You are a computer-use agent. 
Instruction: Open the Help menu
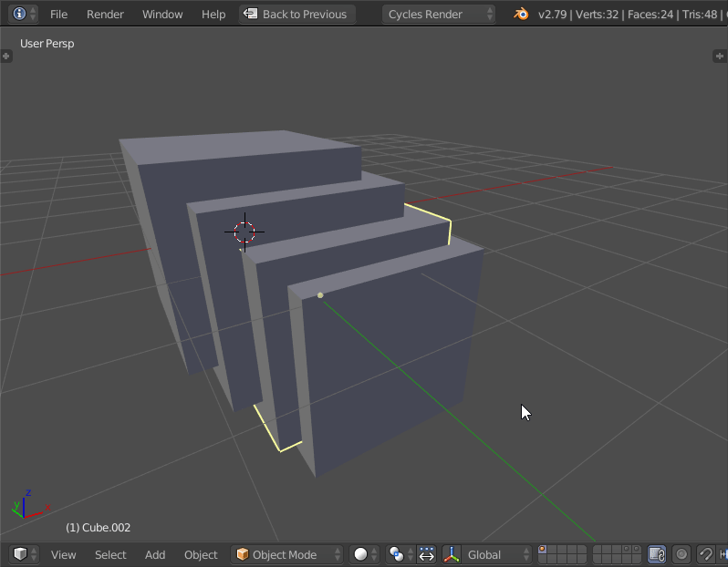[x=213, y=15]
